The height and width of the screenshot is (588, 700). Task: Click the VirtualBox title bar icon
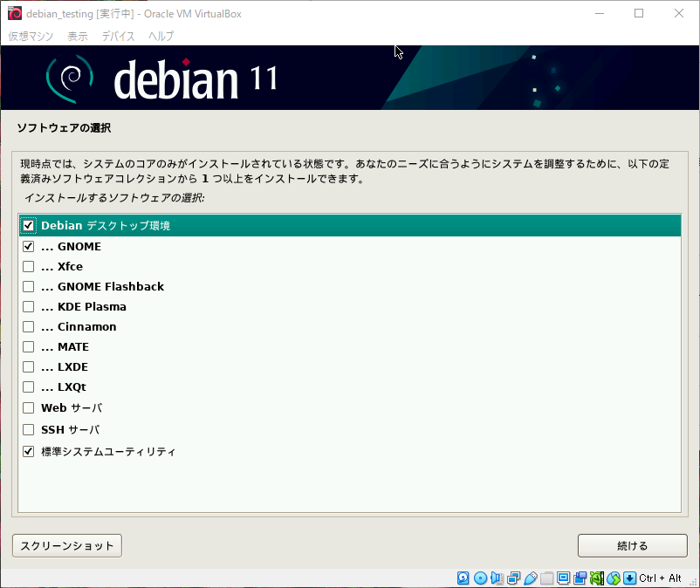[15, 13]
